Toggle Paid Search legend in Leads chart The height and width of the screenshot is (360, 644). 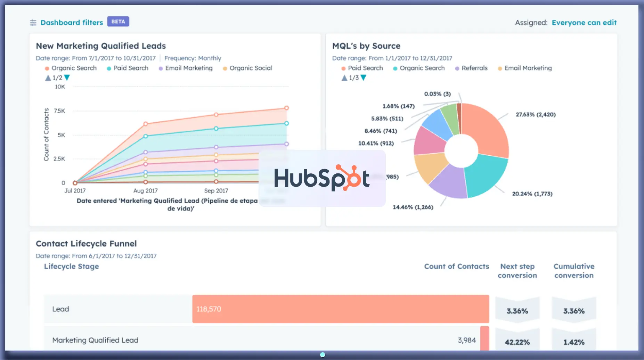point(127,68)
